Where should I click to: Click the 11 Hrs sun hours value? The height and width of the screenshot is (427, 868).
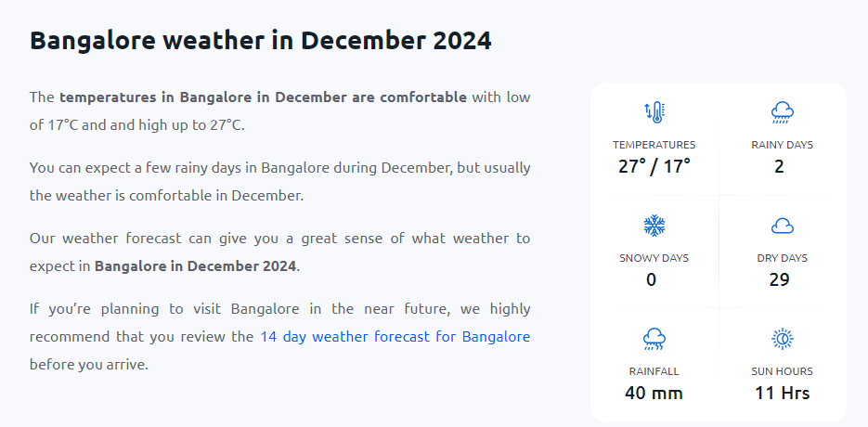pos(783,394)
